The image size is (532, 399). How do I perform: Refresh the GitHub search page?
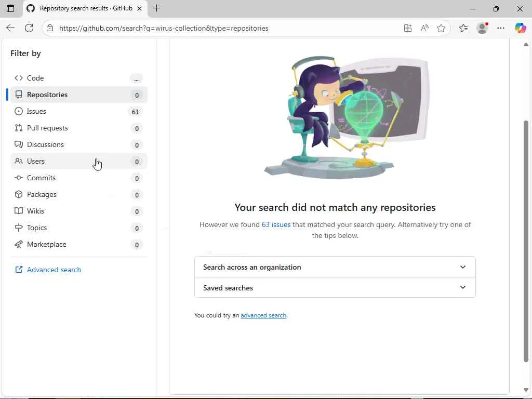[x=29, y=28]
